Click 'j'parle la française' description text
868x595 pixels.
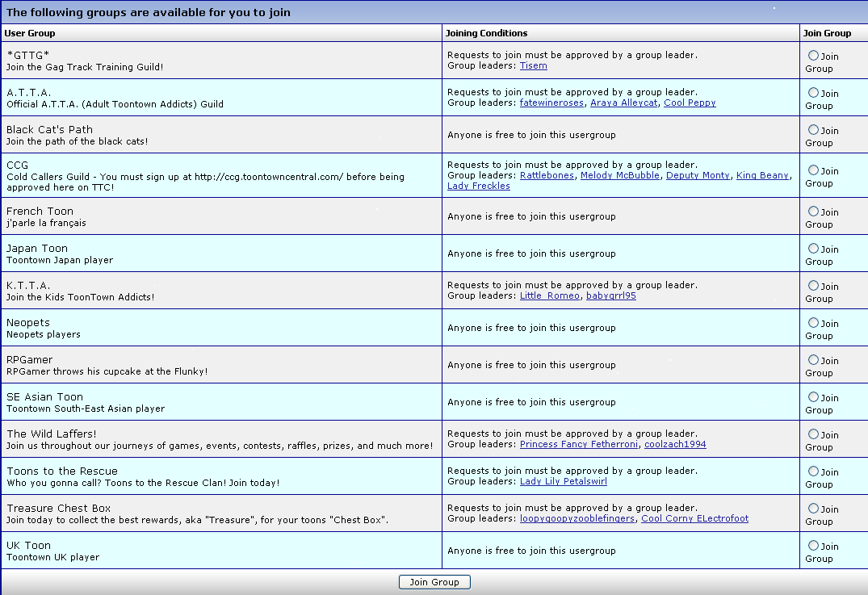click(47, 223)
